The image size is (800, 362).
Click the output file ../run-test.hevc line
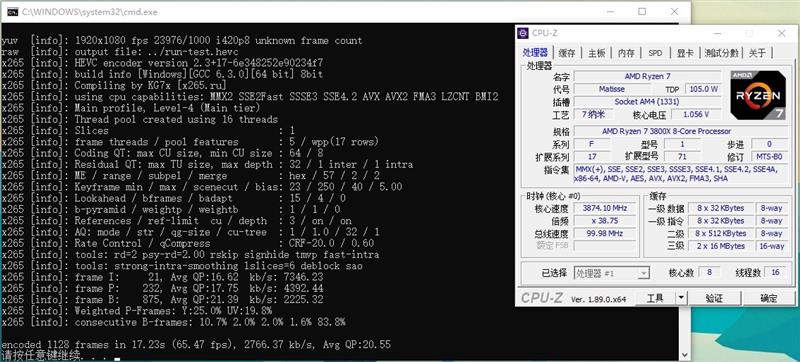[120, 52]
